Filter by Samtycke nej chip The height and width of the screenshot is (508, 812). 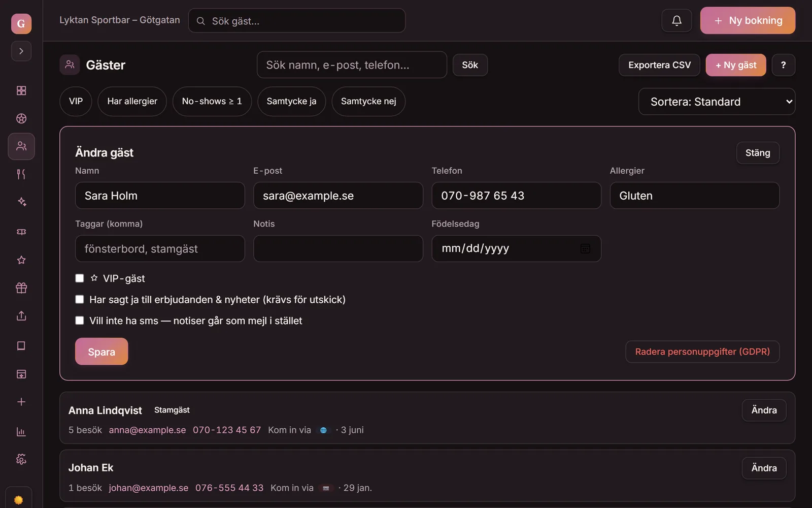click(368, 101)
